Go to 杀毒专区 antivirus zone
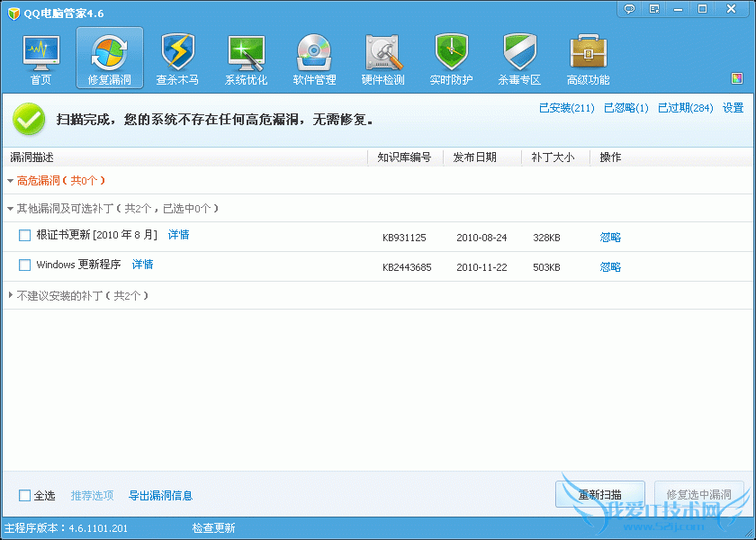The height and width of the screenshot is (540, 756). point(519,58)
